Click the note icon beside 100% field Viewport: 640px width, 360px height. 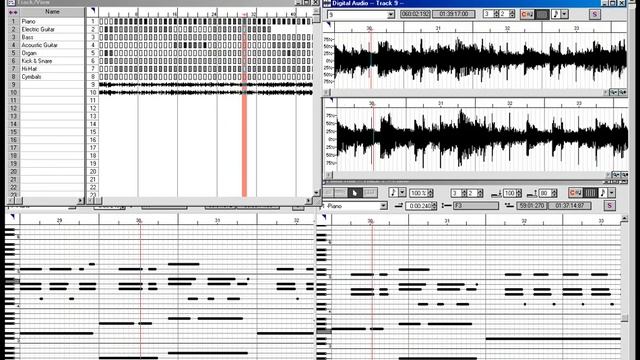(x=393, y=193)
